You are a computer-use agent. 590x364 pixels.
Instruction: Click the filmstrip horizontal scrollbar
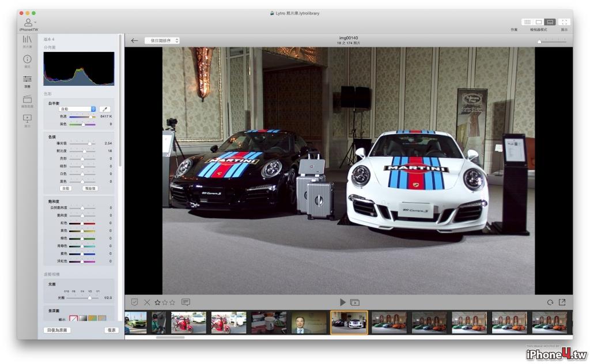click(170, 338)
